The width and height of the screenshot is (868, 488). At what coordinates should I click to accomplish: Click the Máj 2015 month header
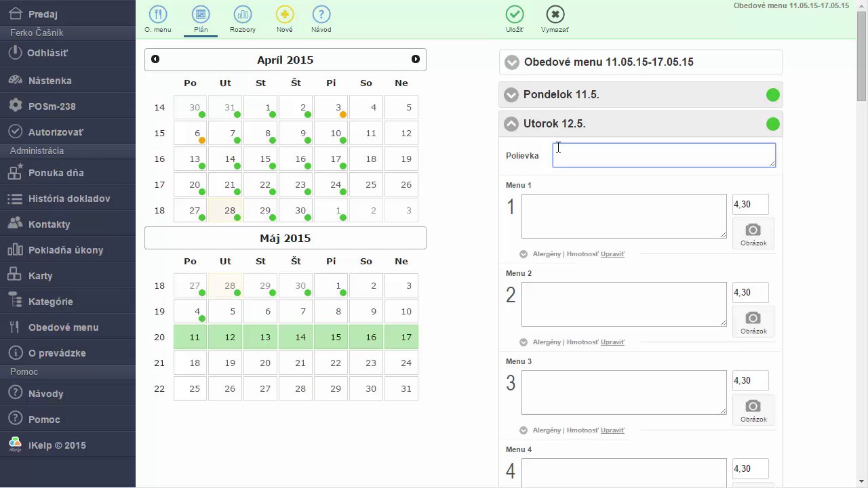click(285, 238)
